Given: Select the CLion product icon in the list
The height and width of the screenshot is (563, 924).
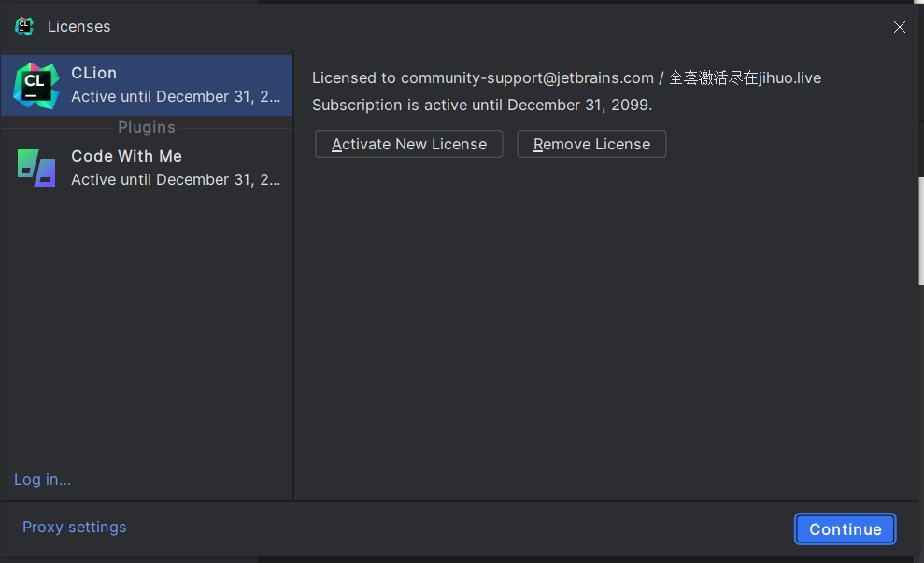Looking at the screenshot, I should [x=36, y=85].
